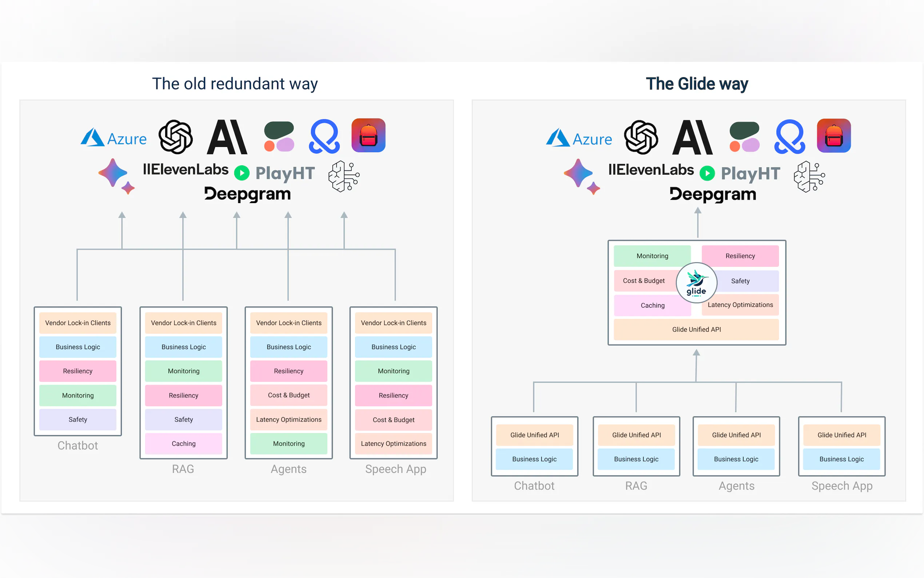Click the brain circuit icon in the right panel
Screen dimensions: 924x578
pyautogui.click(x=809, y=176)
